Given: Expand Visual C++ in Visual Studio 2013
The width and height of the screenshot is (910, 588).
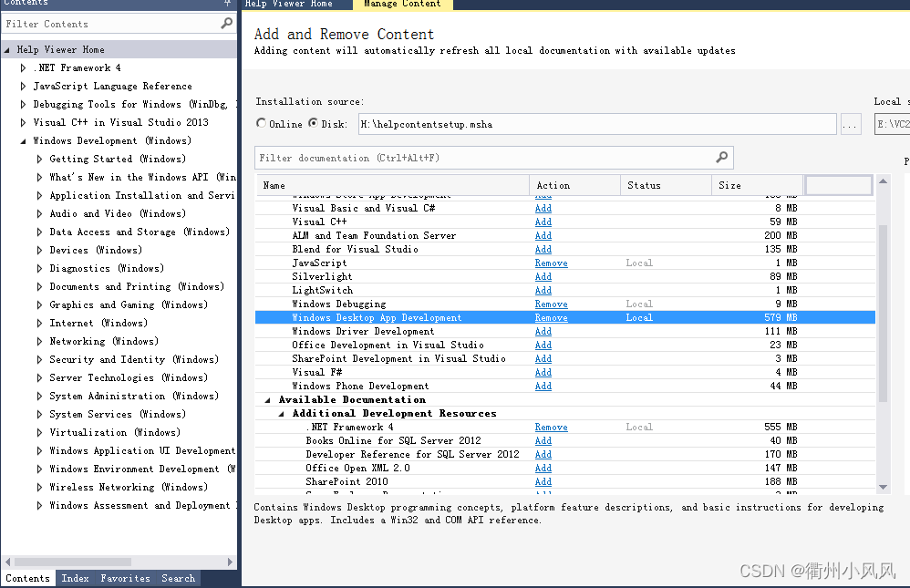Looking at the screenshot, I should tap(22, 122).
